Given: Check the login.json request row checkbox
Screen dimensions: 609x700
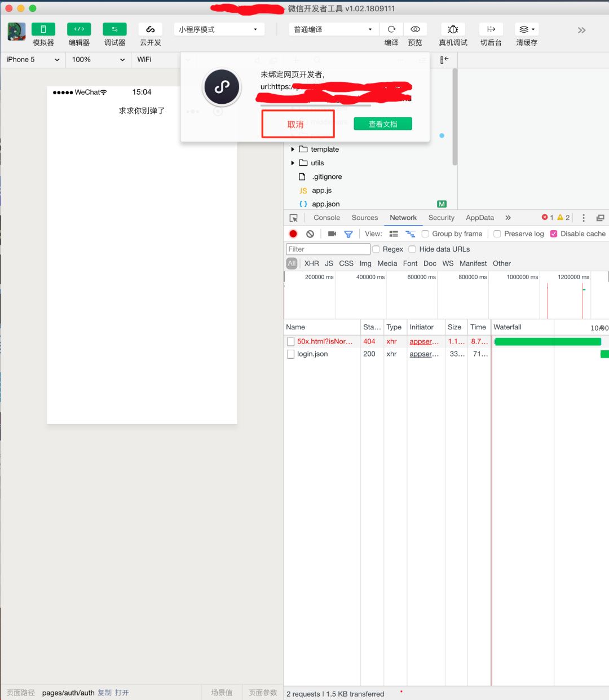Looking at the screenshot, I should (291, 354).
